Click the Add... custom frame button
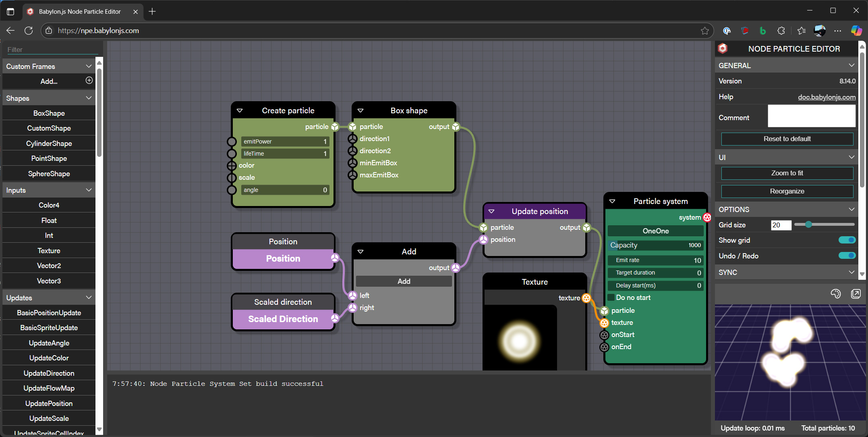Viewport: 868px width, 437px height. point(49,81)
